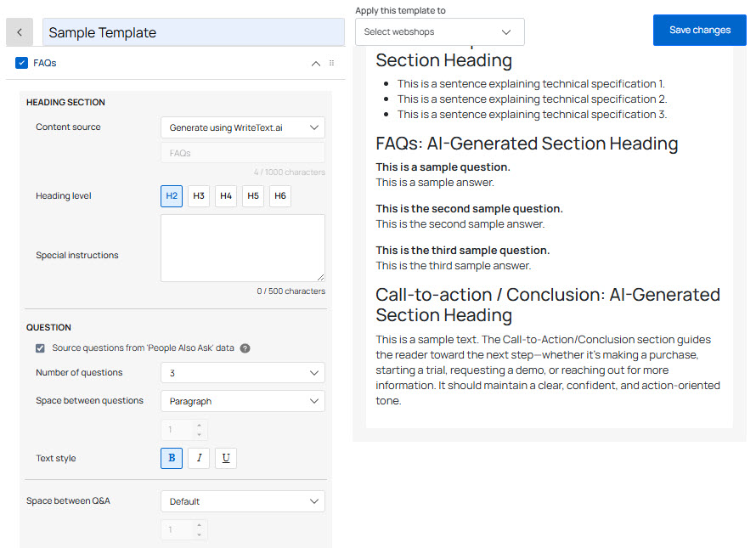Click the Save changes button
This screenshot has width=756, height=548.
click(699, 30)
